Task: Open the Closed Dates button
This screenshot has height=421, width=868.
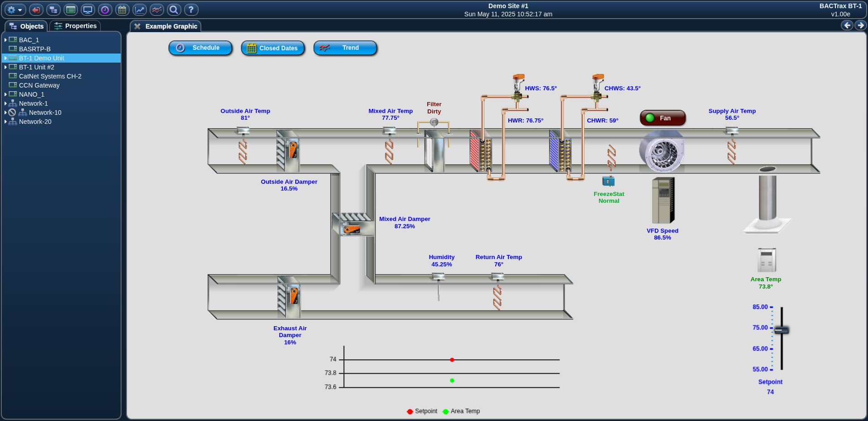Action: (273, 48)
